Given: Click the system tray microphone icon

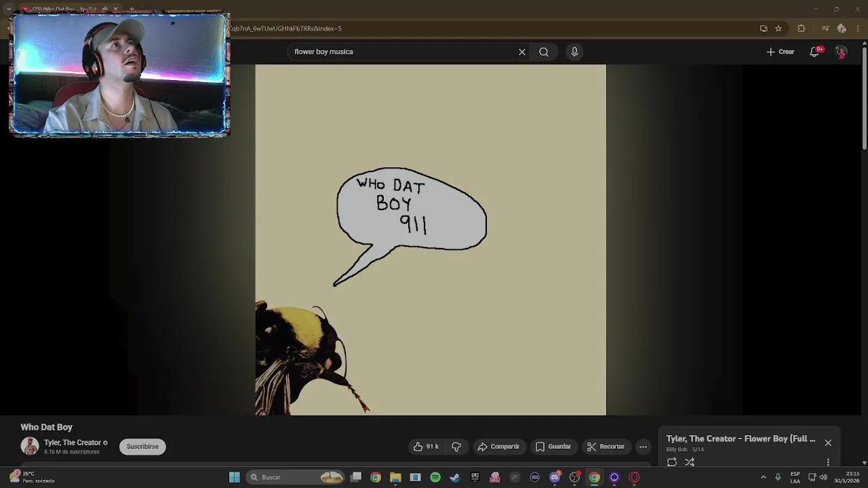Looking at the screenshot, I should pyautogui.click(x=778, y=477).
